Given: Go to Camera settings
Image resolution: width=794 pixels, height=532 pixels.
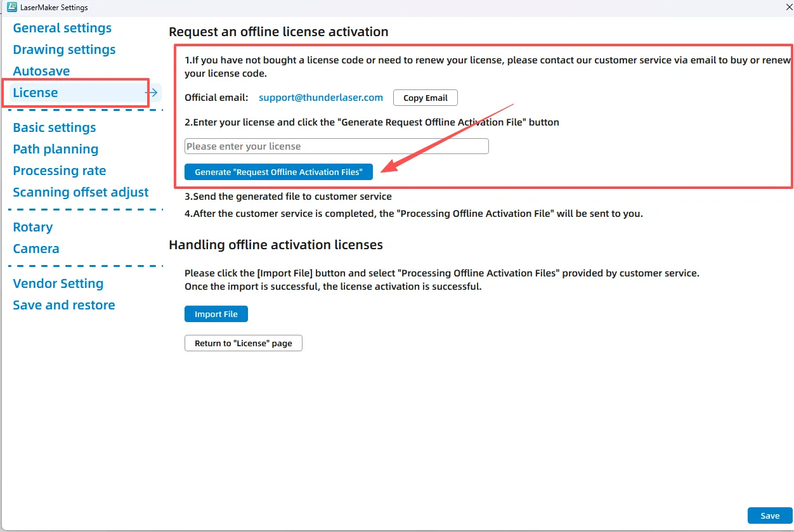Looking at the screenshot, I should point(36,249).
